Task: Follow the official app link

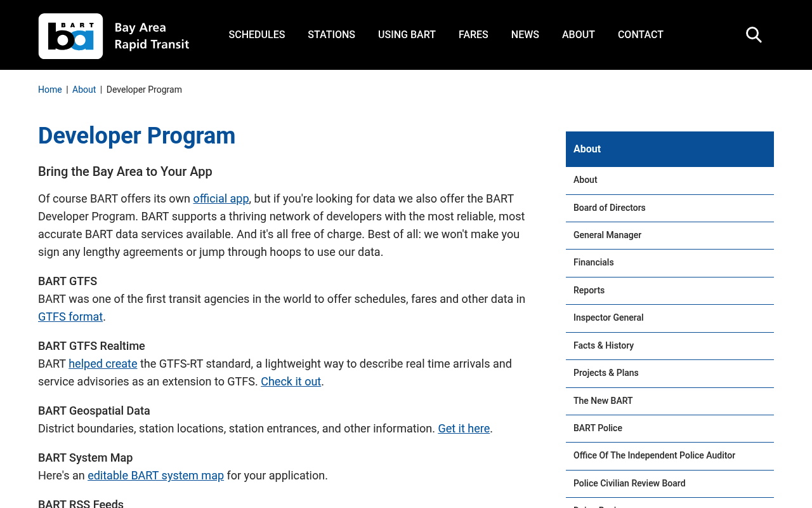Action: point(221,199)
